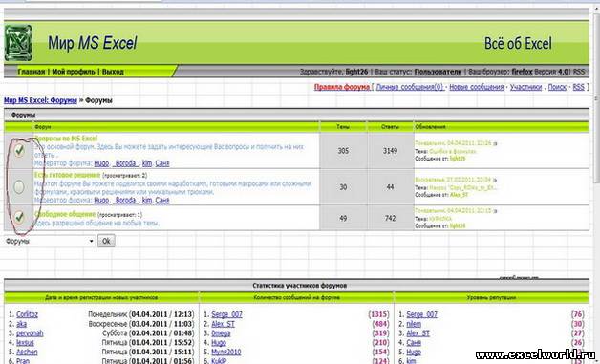Open the Участники link

525,87
